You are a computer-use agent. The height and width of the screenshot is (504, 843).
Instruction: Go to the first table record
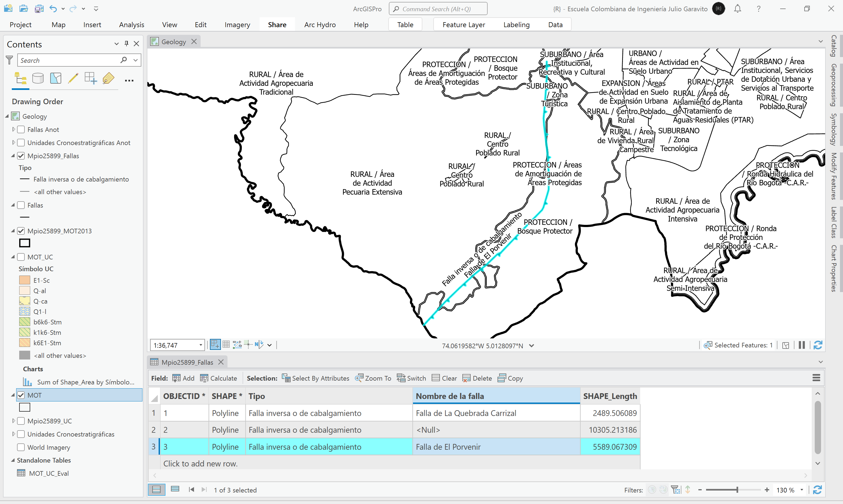[x=191, y=489]
